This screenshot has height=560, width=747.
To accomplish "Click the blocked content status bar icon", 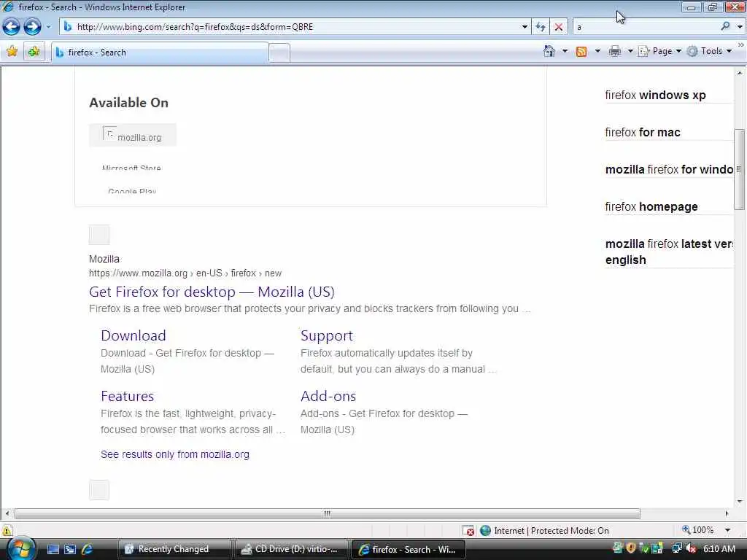I will click(469, 531).
